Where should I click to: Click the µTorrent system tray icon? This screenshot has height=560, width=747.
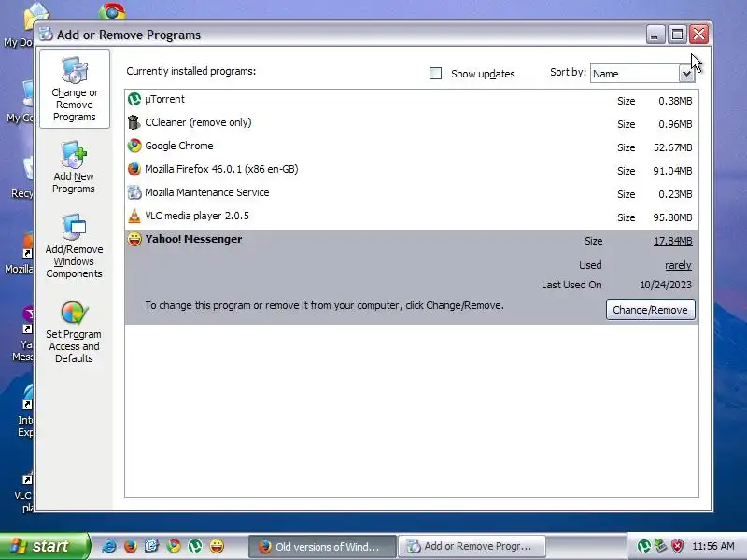coord(643,546)
